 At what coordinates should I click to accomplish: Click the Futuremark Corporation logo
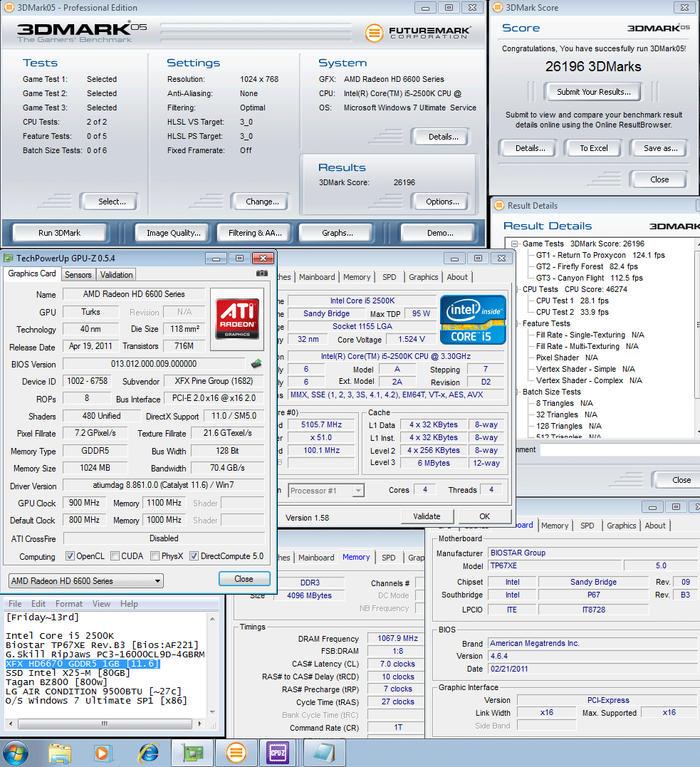pyautogui.click(x=418, y=33)
